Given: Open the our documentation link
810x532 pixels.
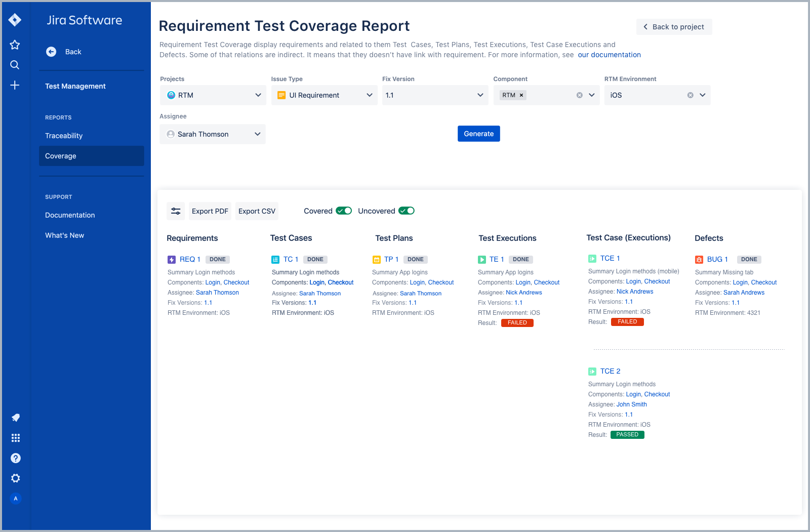Looking at the screenshot, I should click(x=609, y=55).
